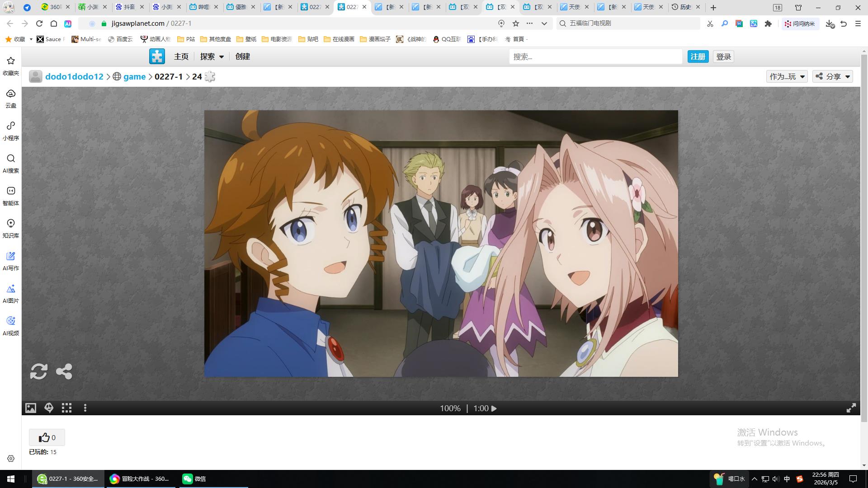Click the blue 注册 button
The height and width of the screenshot is (488, 868).
(x=698, y=56)
